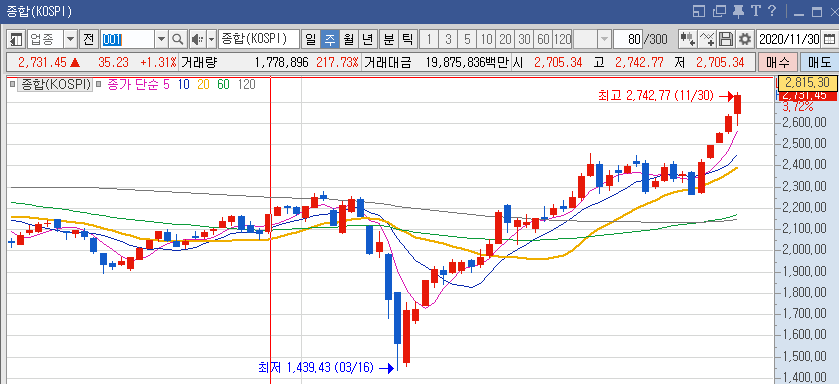Click the green 60 moving average label

(223, 84)
